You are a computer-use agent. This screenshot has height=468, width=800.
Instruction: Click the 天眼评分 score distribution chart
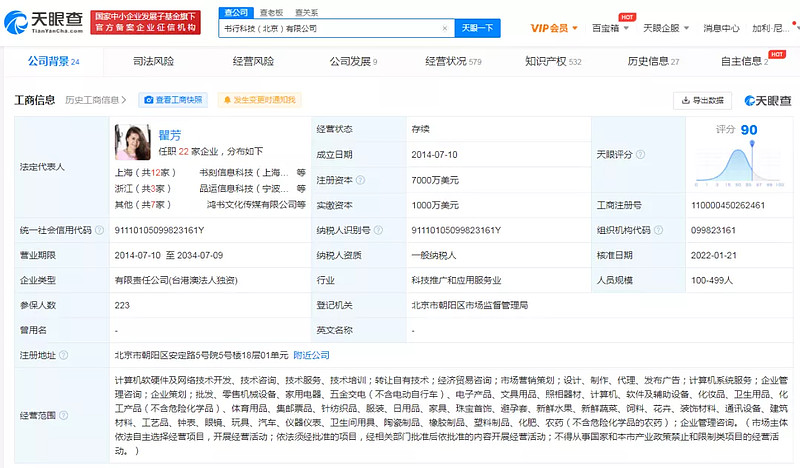click(x=740, y=164)
